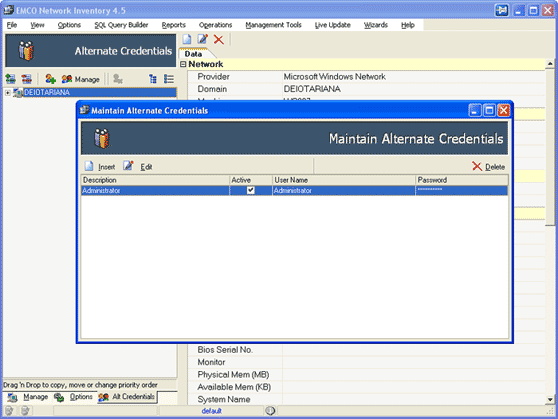Click the red X icon above the Data tab
The image size is (558, 419).
(219, 39)
